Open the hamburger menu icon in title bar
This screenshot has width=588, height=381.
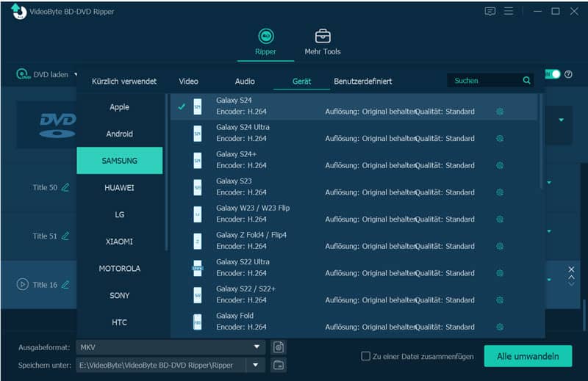coord(509,11)
